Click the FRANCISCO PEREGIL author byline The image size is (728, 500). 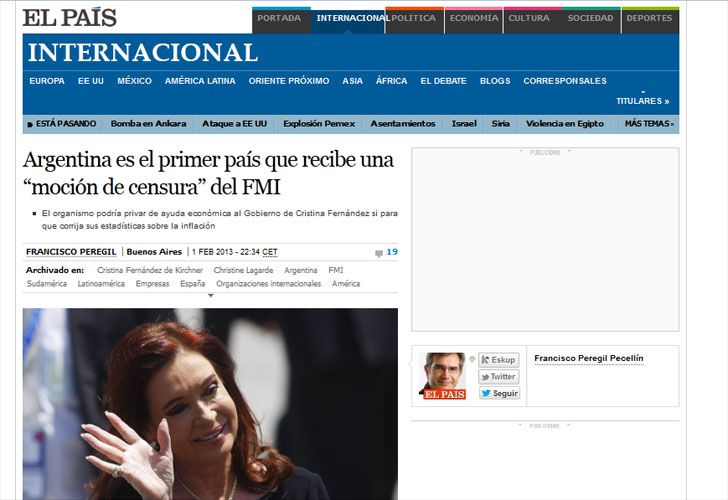71,252
